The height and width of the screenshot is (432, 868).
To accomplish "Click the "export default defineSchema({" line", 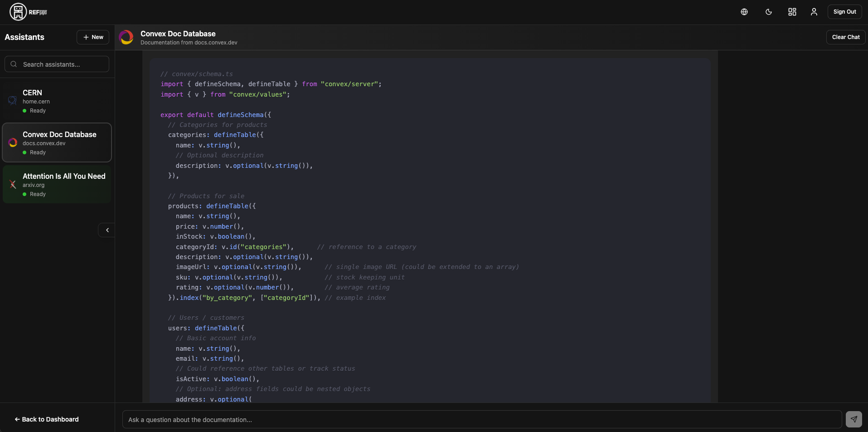I will (x=216, y=115).
